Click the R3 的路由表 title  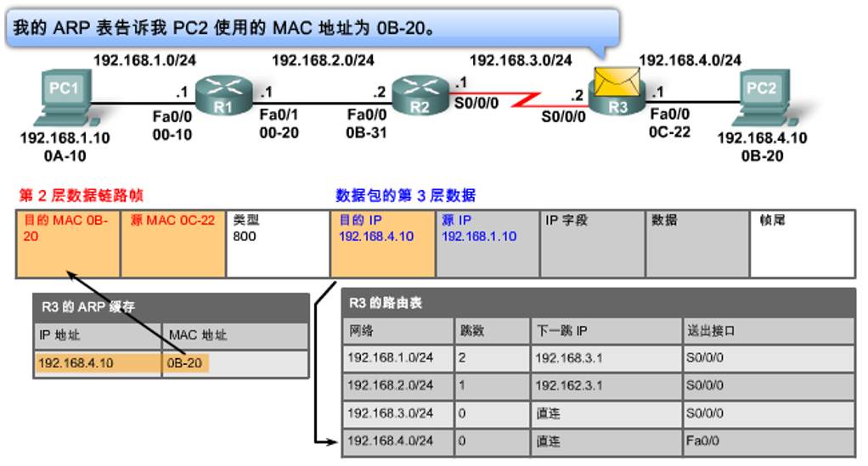point(386,303)
